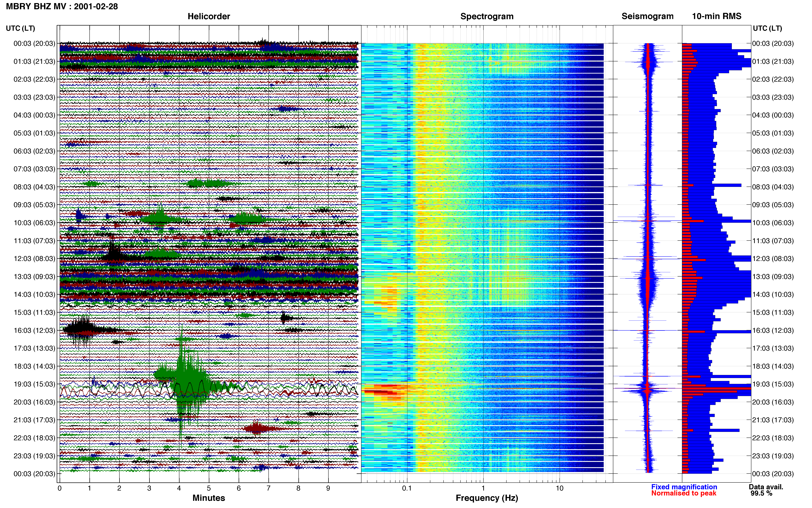Click left time label '10:03 (06:03)'
812x508 pixels.
(34, 223)
